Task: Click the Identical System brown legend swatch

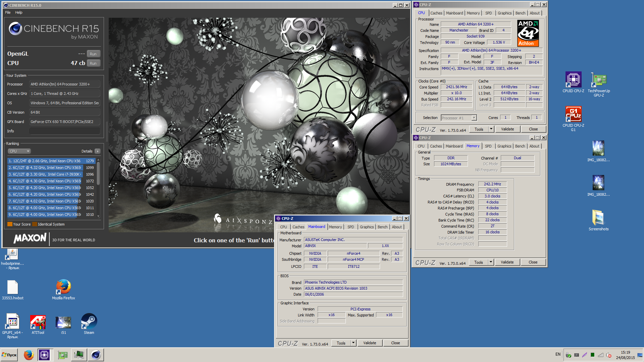Action: point(35,224)
